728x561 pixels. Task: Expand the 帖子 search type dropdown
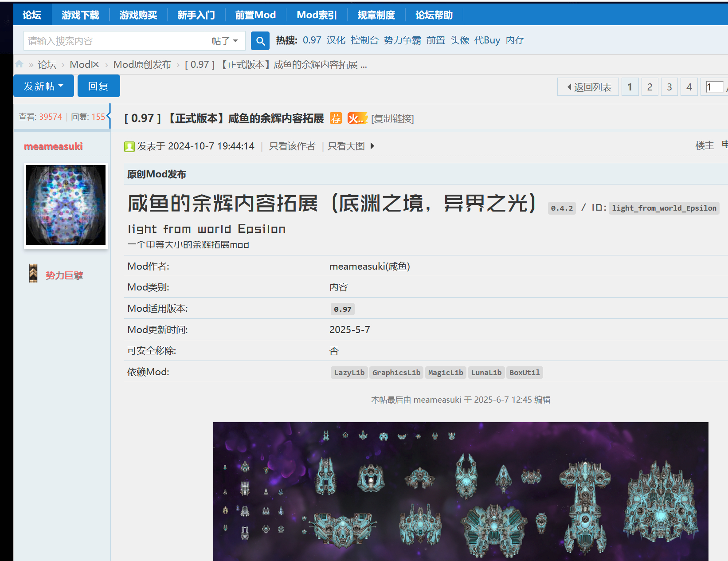tap(225, 41)
